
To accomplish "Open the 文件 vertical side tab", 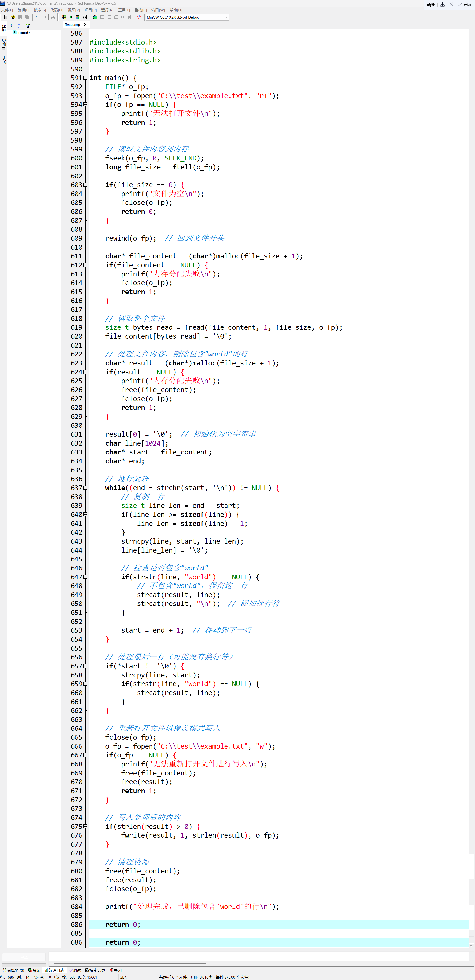I will point(4,60).
